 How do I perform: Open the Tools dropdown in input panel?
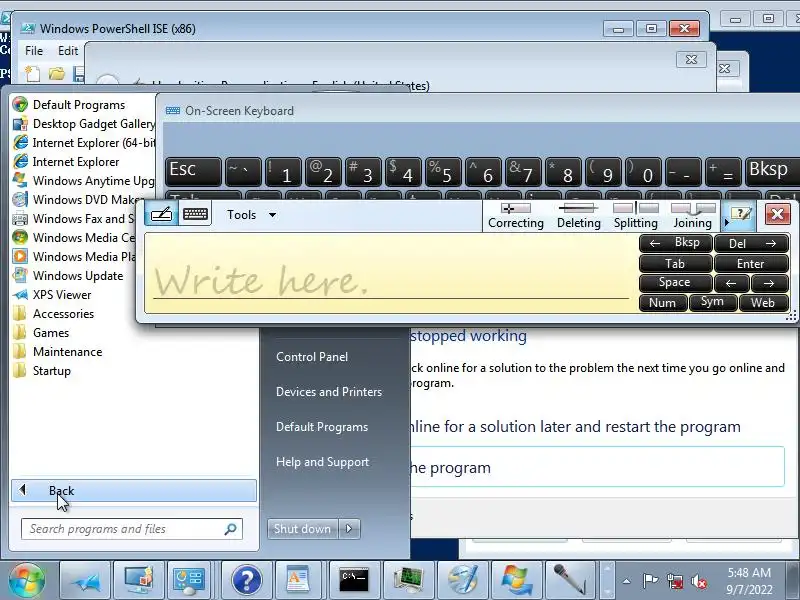[x=252, y=215]
